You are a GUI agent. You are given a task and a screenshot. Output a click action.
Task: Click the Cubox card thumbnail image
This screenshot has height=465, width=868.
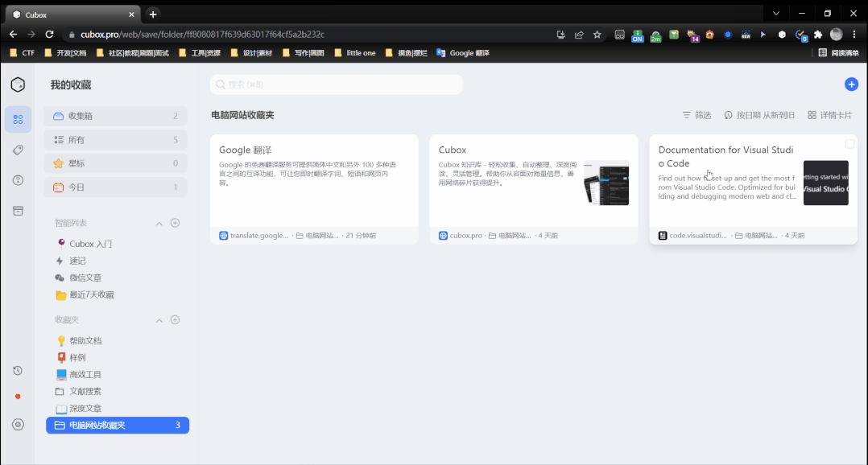click(x=606, y=183)
